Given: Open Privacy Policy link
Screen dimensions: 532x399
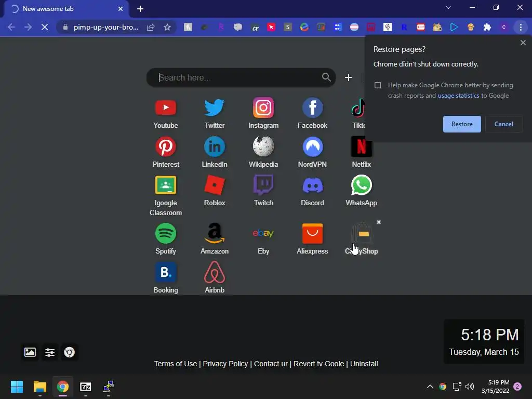Looking at the screenshot, I should (x=225, y=364).
